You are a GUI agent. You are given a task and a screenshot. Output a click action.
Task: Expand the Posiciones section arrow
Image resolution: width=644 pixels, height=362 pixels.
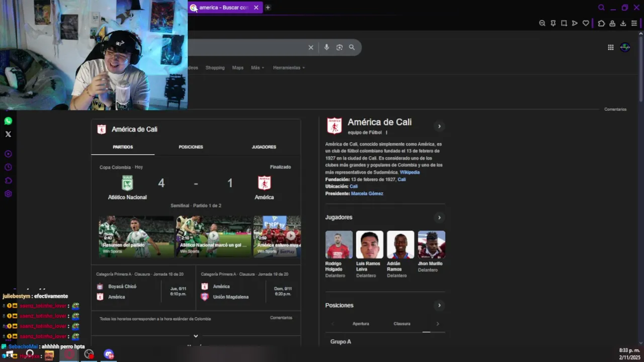[x=439, y=305]
